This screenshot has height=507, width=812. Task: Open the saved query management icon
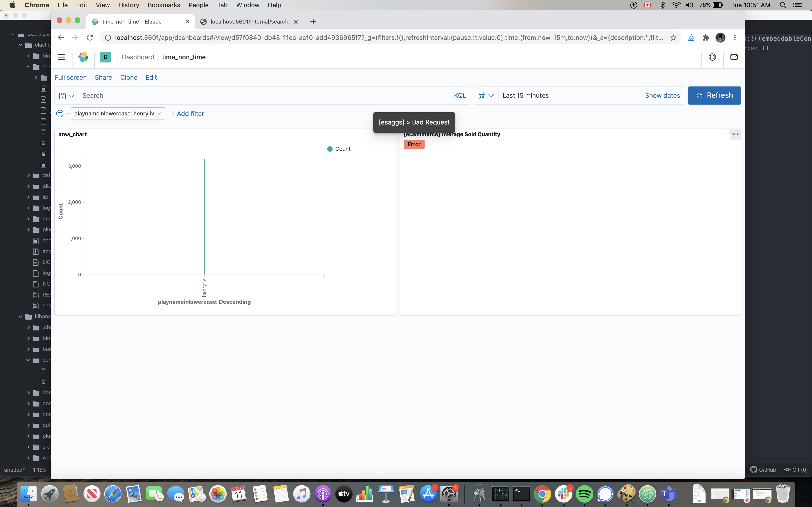tap(62, 96)
